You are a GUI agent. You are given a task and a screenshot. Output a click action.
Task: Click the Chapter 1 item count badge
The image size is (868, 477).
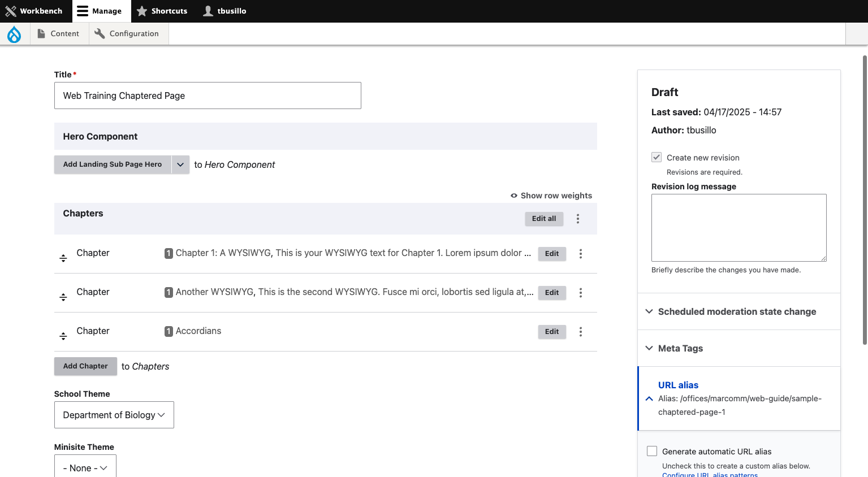[169, 253]
